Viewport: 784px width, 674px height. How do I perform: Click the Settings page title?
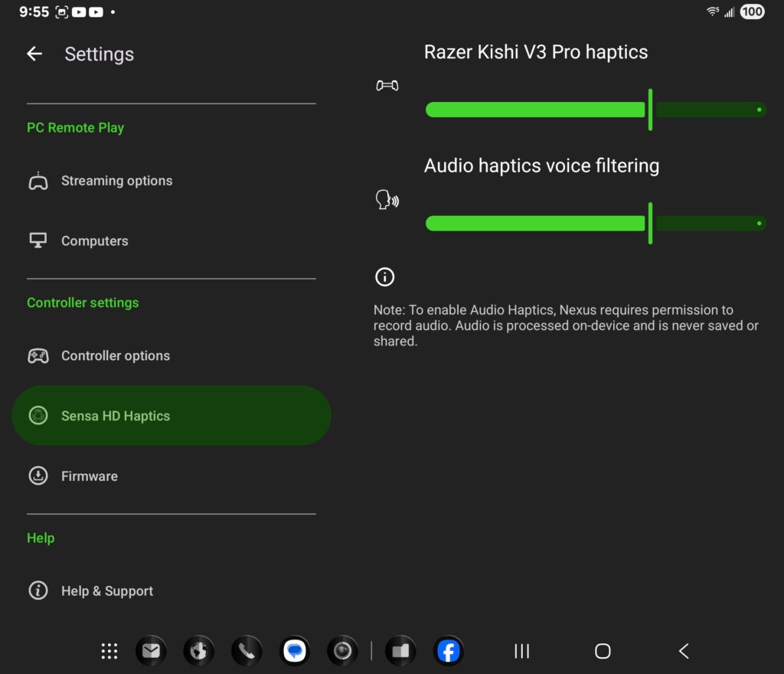click(99, 54)
